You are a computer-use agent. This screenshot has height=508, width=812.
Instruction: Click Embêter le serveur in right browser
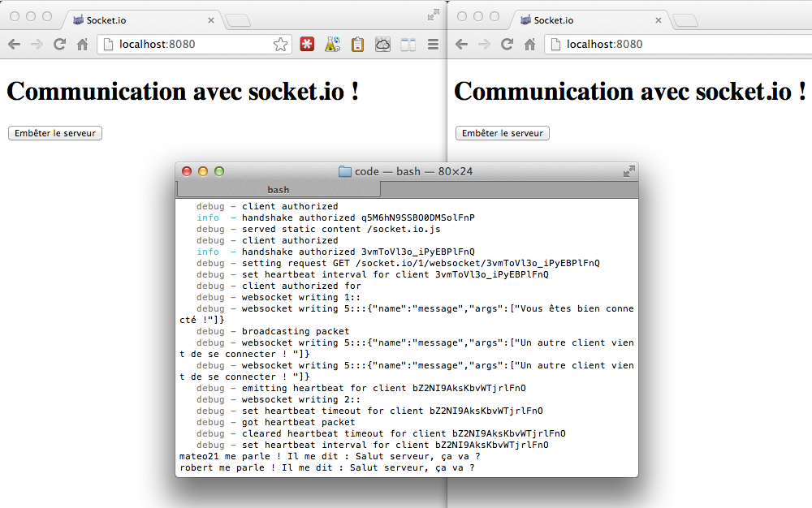coord(503,133)
